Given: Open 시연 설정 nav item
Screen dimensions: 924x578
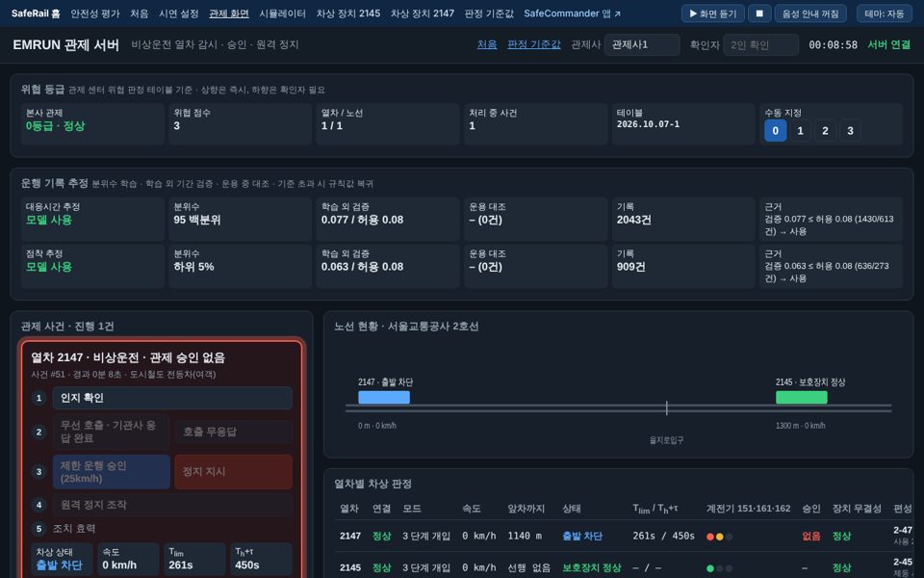Looking at the screenshot, I should tap(179, 13).
